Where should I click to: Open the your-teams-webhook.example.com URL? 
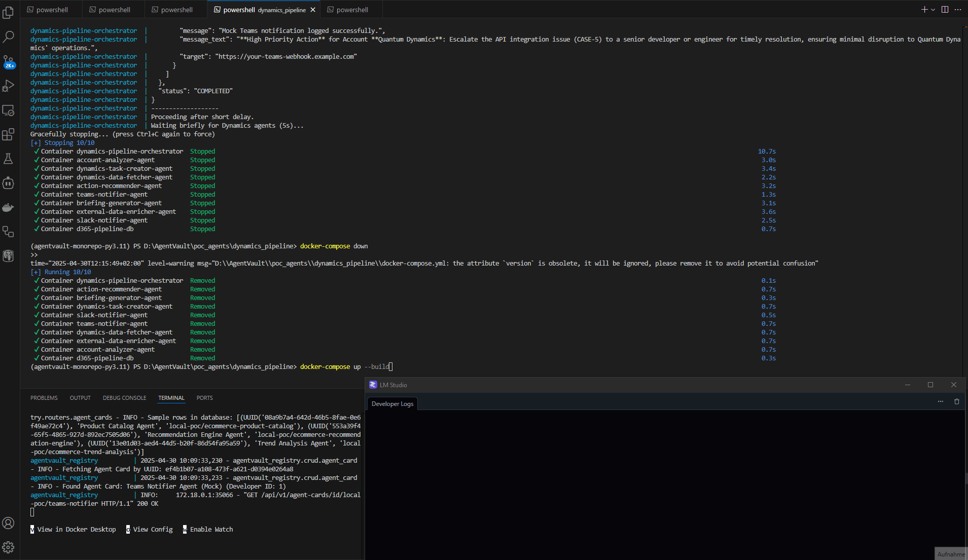click(x=286, y=56)
